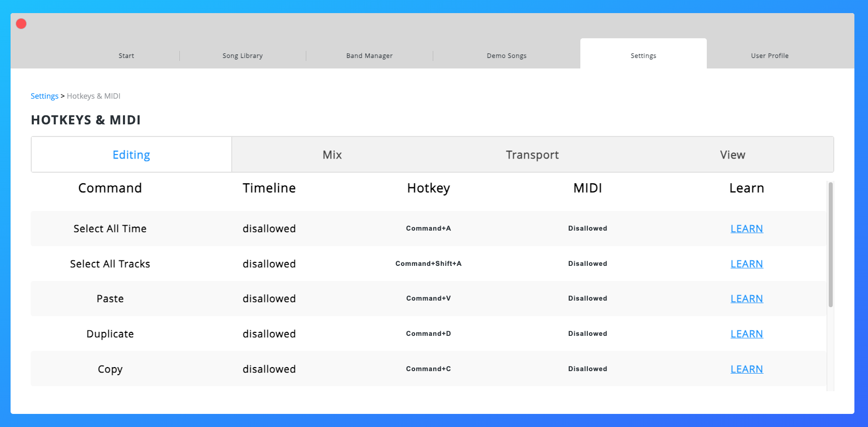This screenshot has width=868, height=427.
Task: Click the hotkey list vertical scrollbar
Action: tap(830, 245)
